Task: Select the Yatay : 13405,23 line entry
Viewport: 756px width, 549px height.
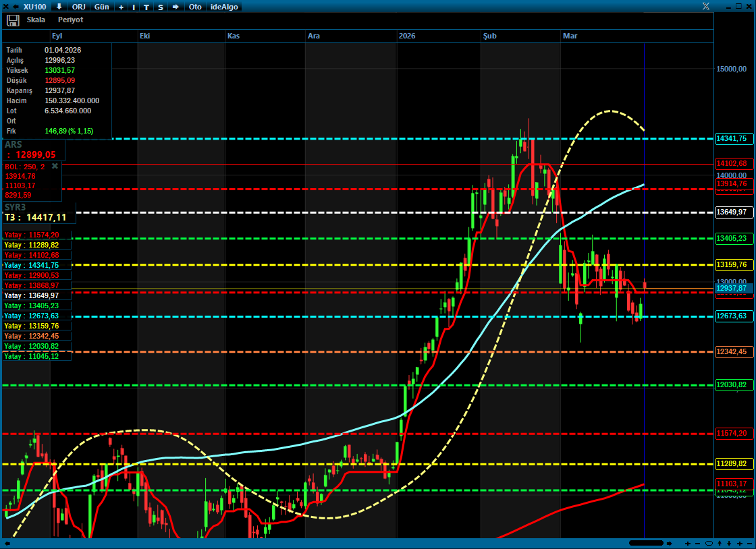Action: 37,306
